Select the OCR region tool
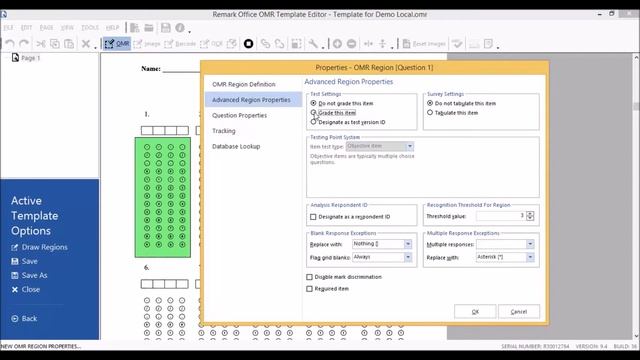Viewport: 640px width, 360px height. tap(211, 44)
